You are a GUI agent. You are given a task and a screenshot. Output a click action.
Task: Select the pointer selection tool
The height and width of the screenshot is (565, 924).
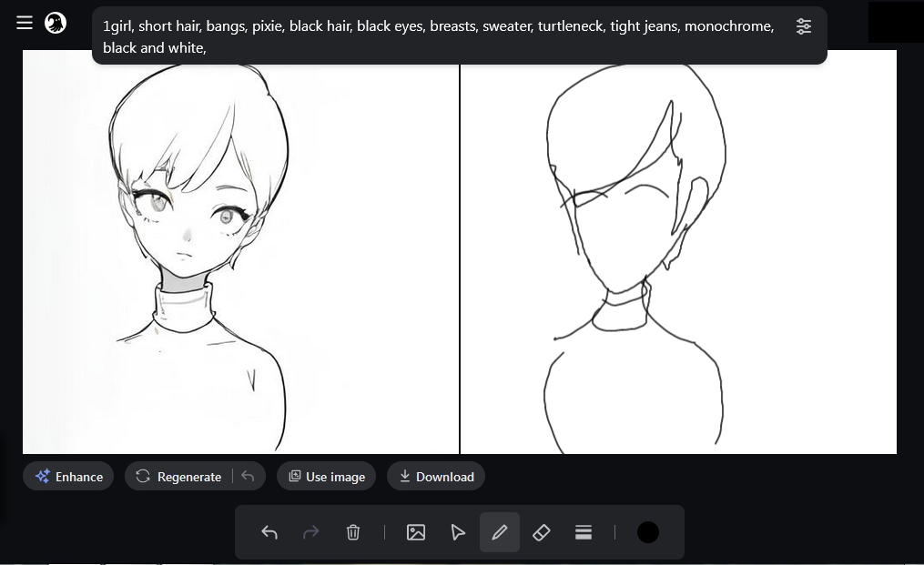(458, 532)
